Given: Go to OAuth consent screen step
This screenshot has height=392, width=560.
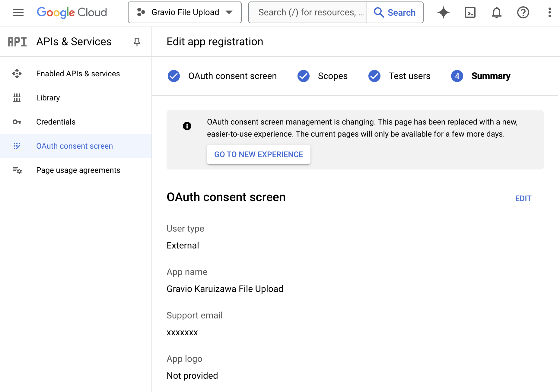Looking at the screenshot, I should pyautogui.click(x=232, y=76).
